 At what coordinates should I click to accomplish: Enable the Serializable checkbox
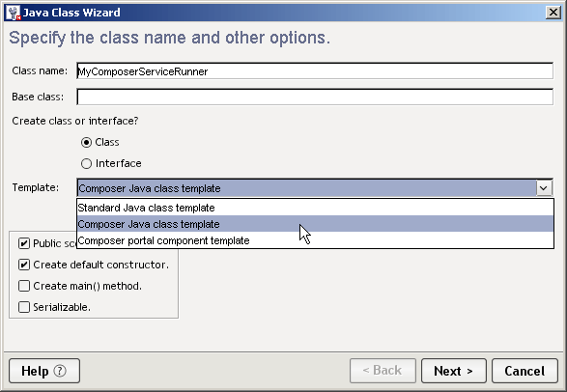(24, 307)
